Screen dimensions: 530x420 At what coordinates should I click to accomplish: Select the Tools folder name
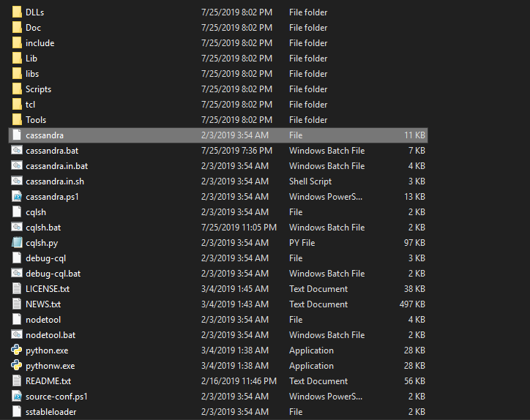36,119
